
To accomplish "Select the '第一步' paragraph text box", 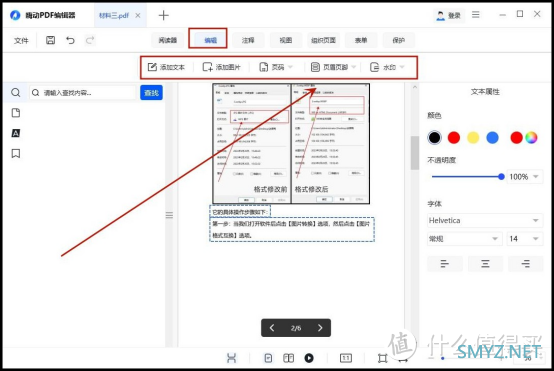I will click(x=292, y=229).
